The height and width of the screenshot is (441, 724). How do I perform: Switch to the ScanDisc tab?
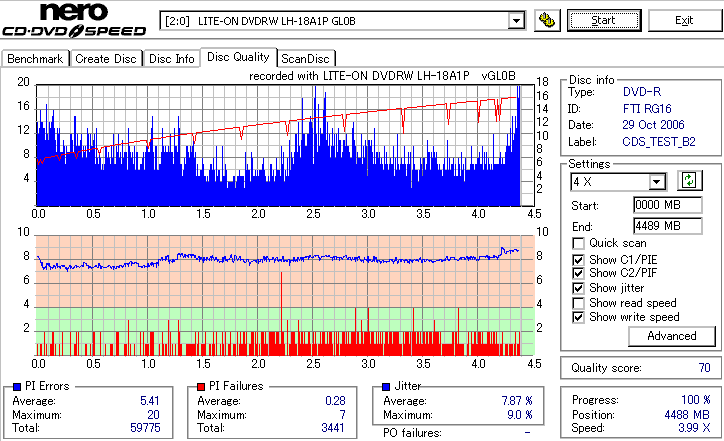[x=305, y=59]
